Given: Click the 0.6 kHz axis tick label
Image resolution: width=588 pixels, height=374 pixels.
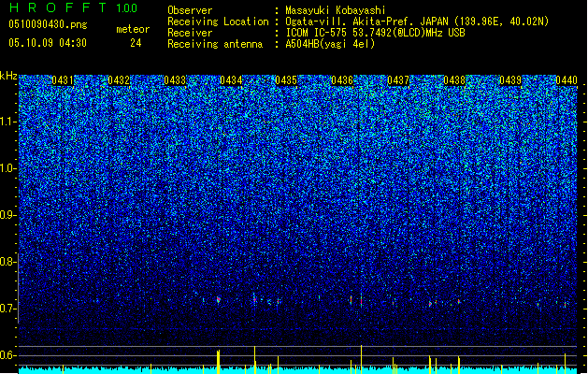Looking at the screenshot, I should click(7, 355).
